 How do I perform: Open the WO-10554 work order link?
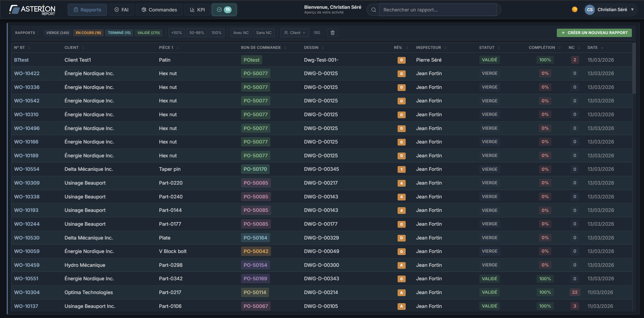pyautogui.click(x=27, y=169)
